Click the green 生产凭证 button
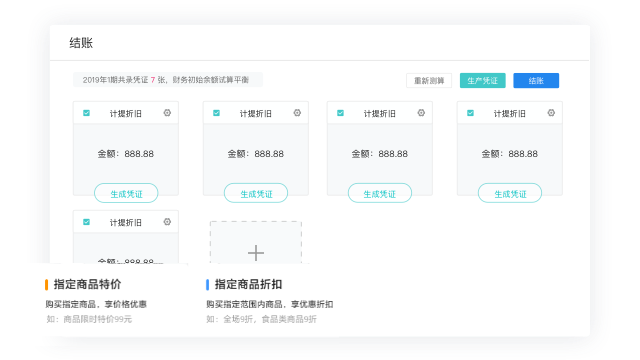 pos(482,80)
